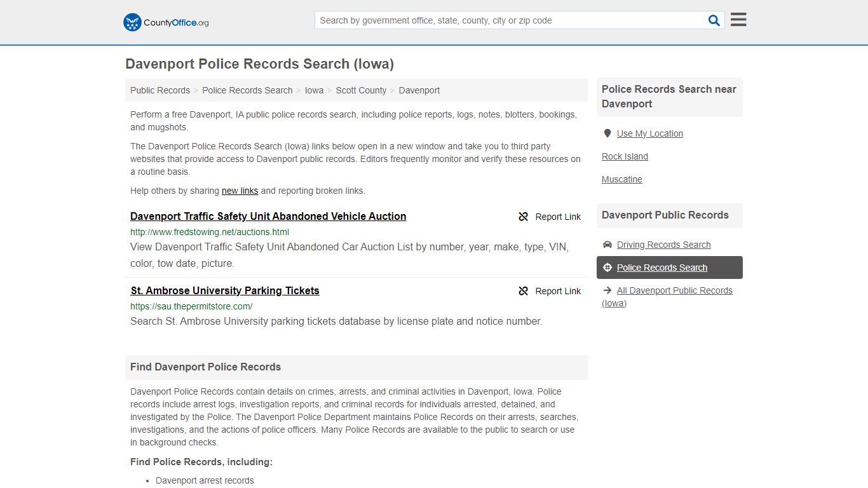Click Davenport arrest records list item
The height and width of the screenshot is (488, 868).
205,480
